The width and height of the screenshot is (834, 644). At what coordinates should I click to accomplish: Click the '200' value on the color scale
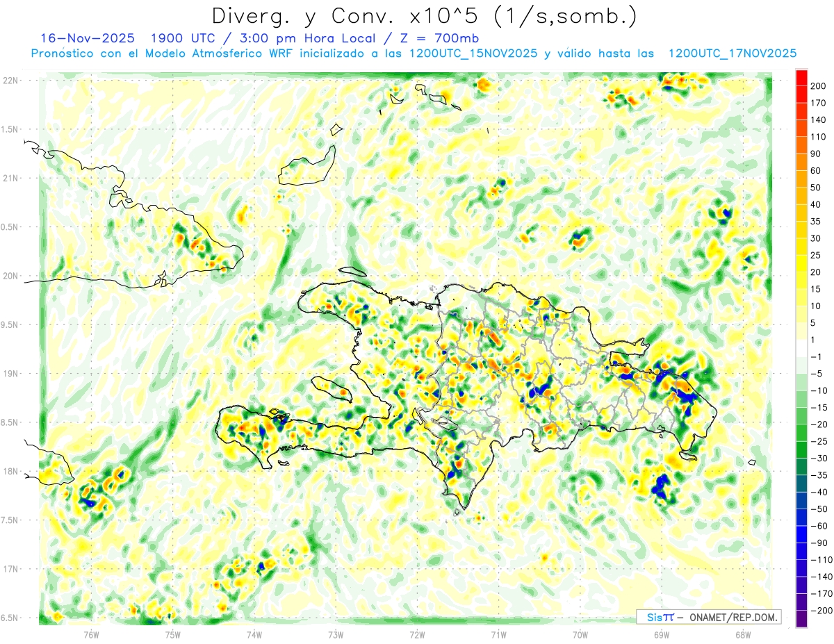point(818,85)
